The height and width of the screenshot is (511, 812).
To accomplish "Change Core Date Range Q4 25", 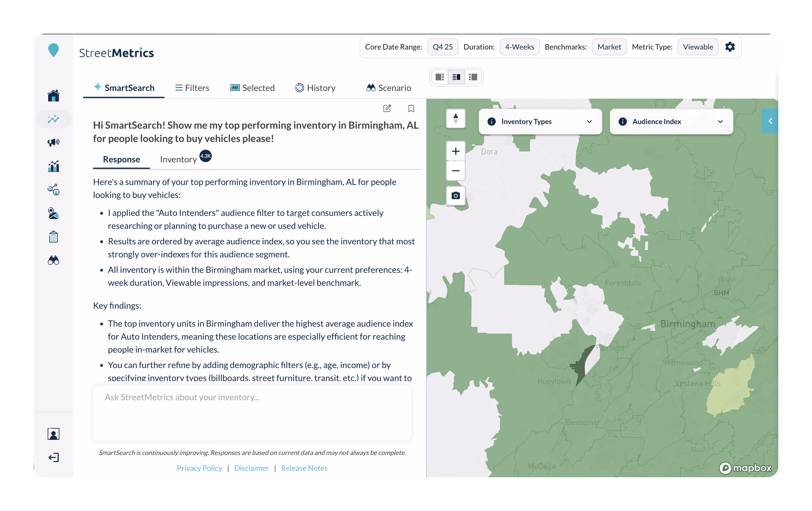I will coord(443,47).
